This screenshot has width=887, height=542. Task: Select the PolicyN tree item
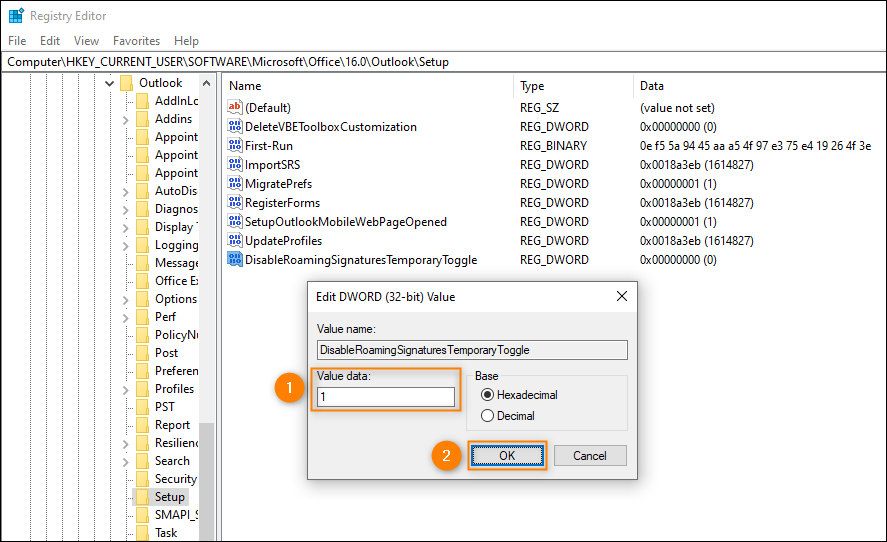tap(176, 334)
